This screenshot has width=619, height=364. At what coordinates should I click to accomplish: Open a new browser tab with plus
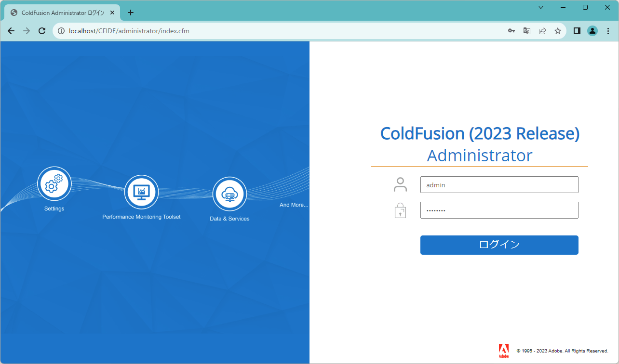pyautogui.click(x=131, y=13)
